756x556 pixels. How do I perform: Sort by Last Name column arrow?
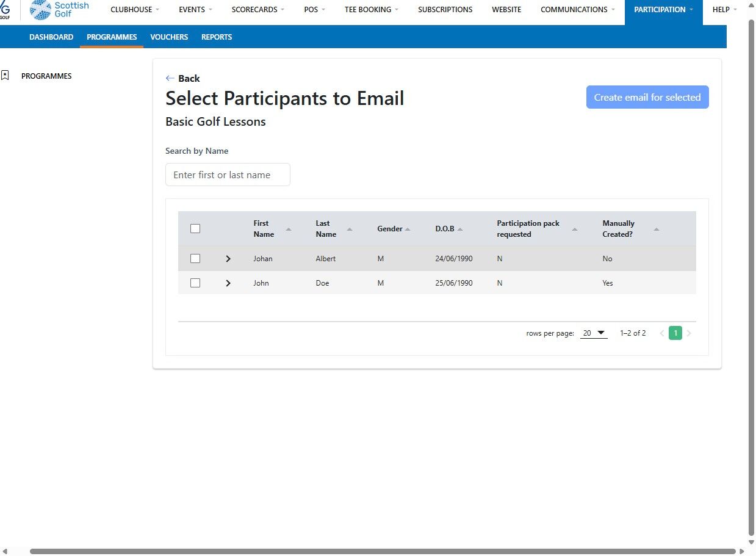tap(350, 229)
